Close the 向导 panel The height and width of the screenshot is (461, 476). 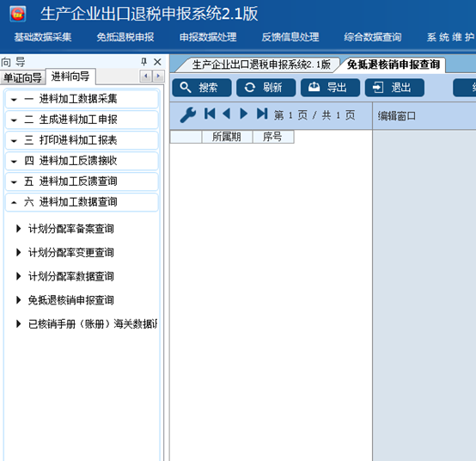(x=157, y=62)
